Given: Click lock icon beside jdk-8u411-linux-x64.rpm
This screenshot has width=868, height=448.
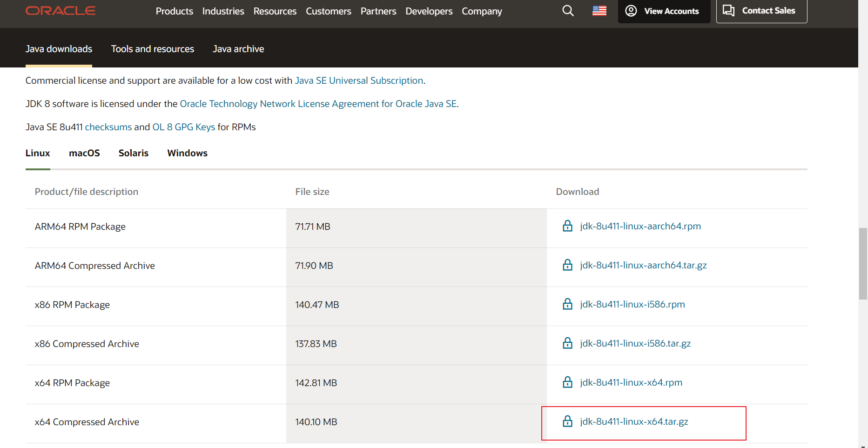Looking at the screenshot, I should 567,382.
